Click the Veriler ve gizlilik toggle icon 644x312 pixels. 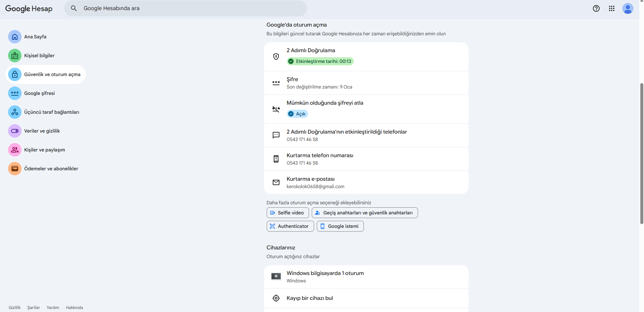click(x=15, y=131)
